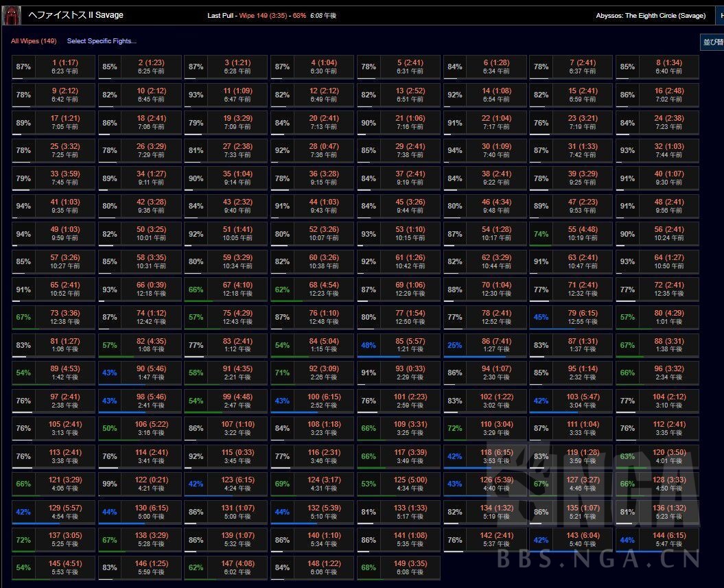Open the ヘファイストス II Savage title
This screenshot has width=724, height=588.
point(75,15)
